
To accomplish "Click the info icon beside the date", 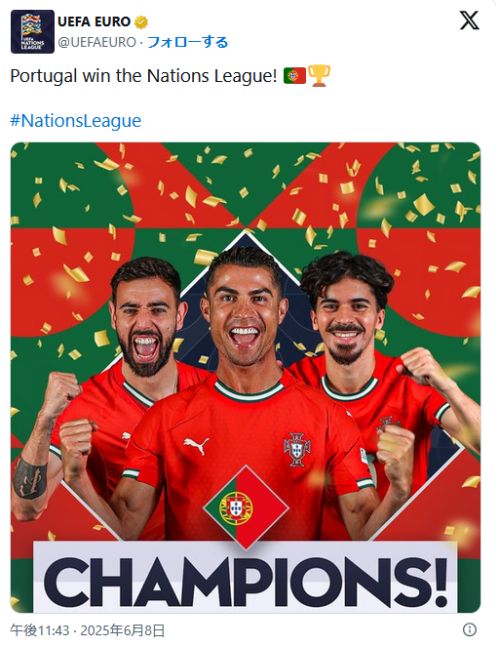I will (470, 629).
